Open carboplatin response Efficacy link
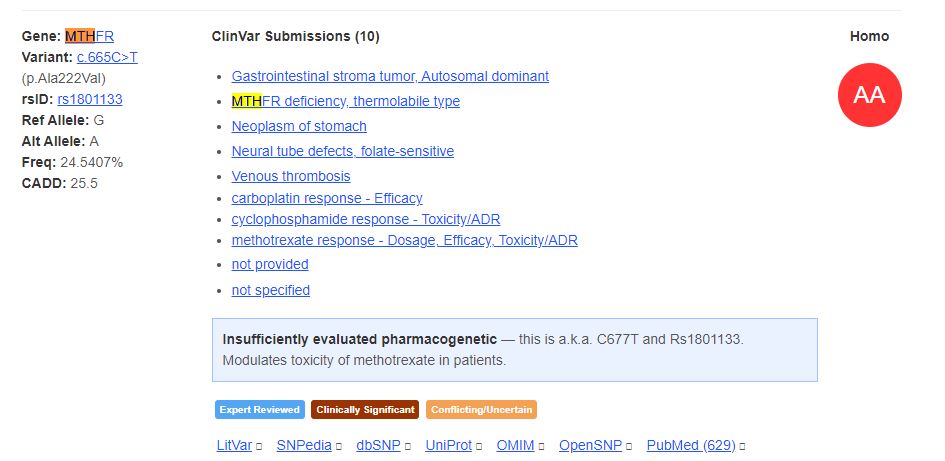The image size is (945, 461). click(x=327, y=198)
